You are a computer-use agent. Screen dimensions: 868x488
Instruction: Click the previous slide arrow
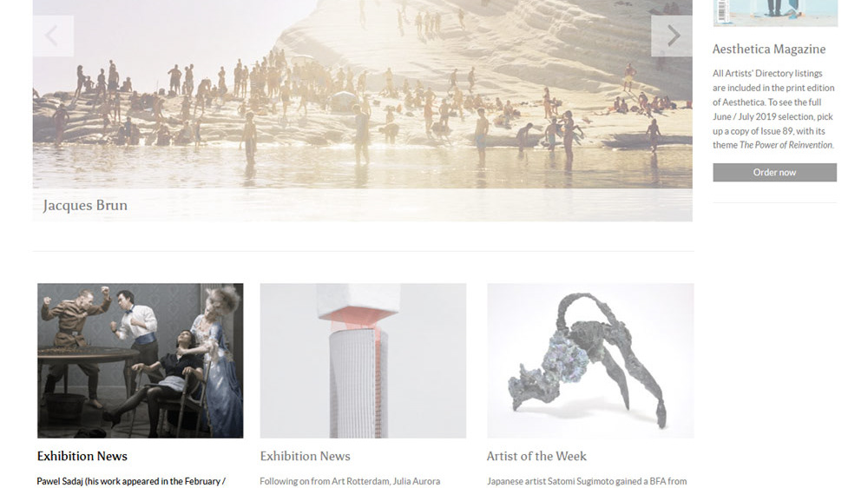[53, 36]
